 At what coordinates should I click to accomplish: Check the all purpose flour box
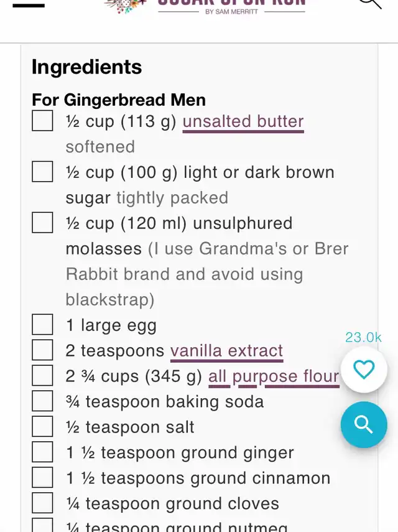[42, 375]
